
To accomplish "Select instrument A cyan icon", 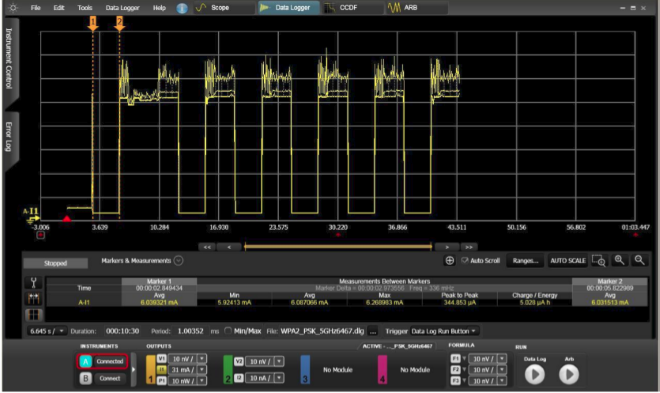I will [x=85, y=361].
